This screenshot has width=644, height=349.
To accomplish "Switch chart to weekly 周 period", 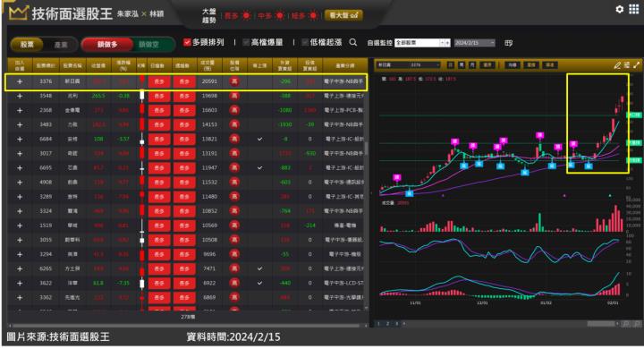I will pyautogui.click(x=462, y=65).
